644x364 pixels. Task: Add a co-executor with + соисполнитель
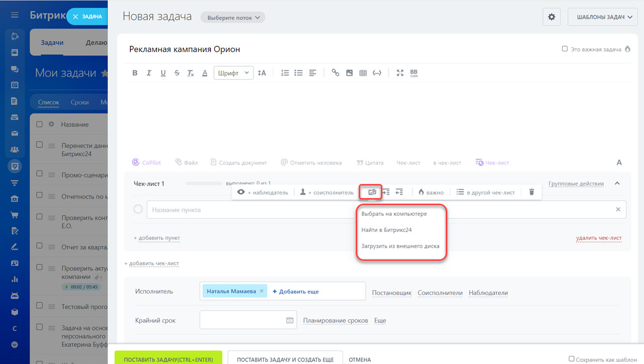coord(327,192)
